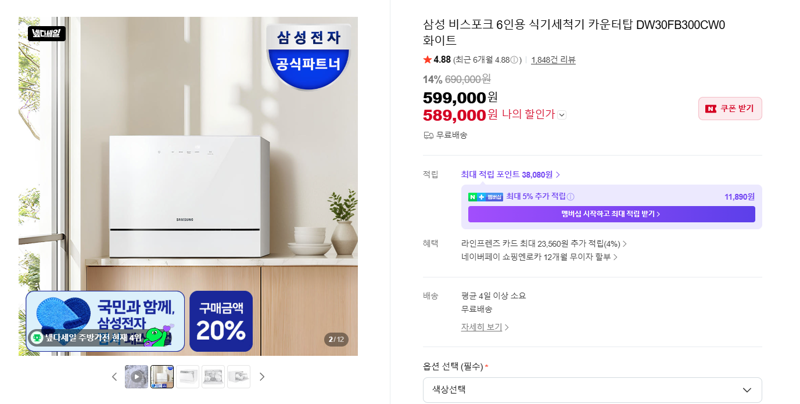Click the info icon next to 최근 6개월 4.88
The image size is (800, 404).
(515, 60)
